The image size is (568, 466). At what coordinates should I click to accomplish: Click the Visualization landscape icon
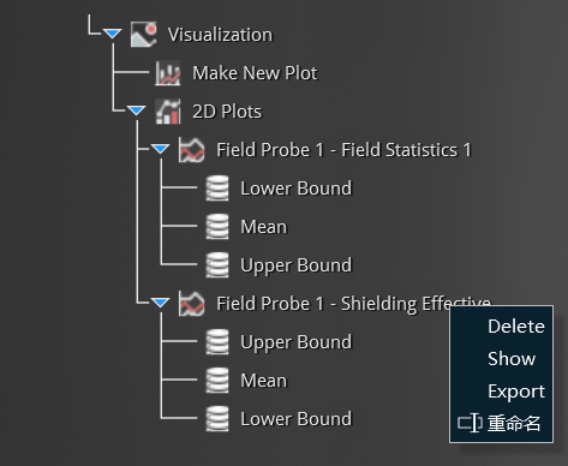pyautogui.click(x=143, y=34)
